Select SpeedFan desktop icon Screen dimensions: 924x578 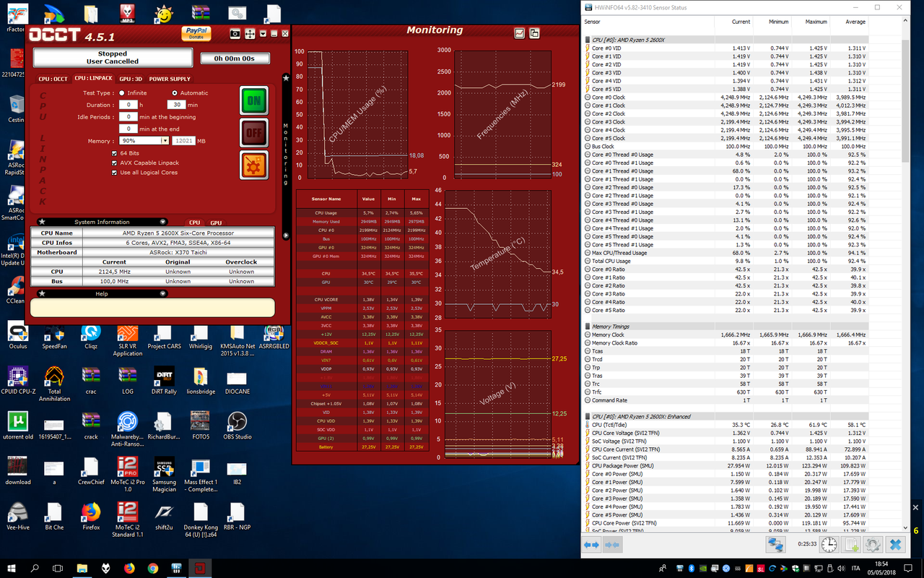click(54, 336)
